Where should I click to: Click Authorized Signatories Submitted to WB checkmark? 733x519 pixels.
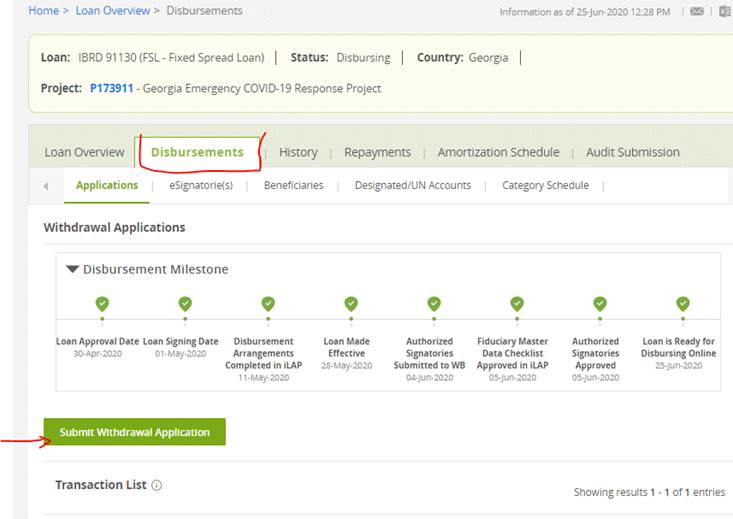(433, 304)
